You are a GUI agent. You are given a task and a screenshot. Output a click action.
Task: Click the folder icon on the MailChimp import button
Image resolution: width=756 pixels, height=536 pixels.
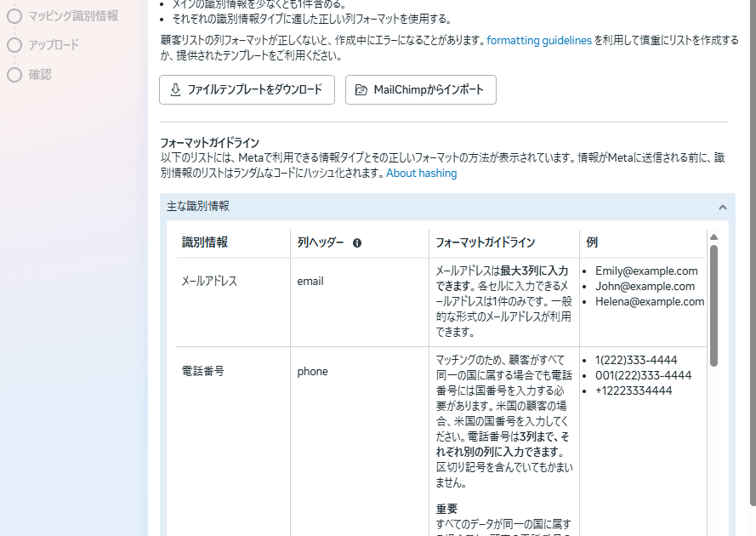[x=361, y=89]
